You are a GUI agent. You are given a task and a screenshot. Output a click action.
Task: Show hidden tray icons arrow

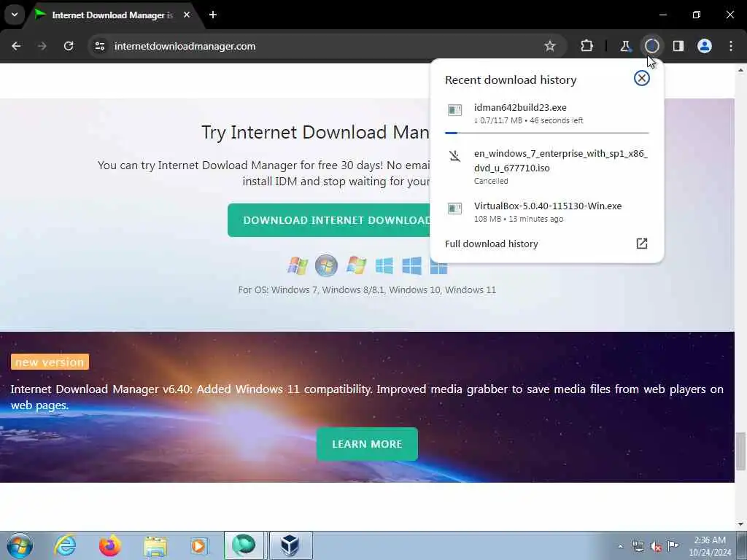tap(620, 546)
